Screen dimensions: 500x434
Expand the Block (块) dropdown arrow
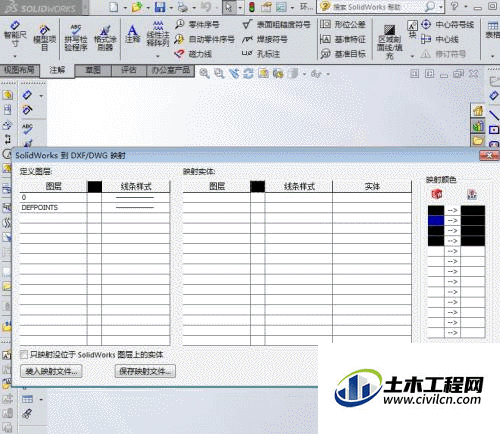coord(412,56)
